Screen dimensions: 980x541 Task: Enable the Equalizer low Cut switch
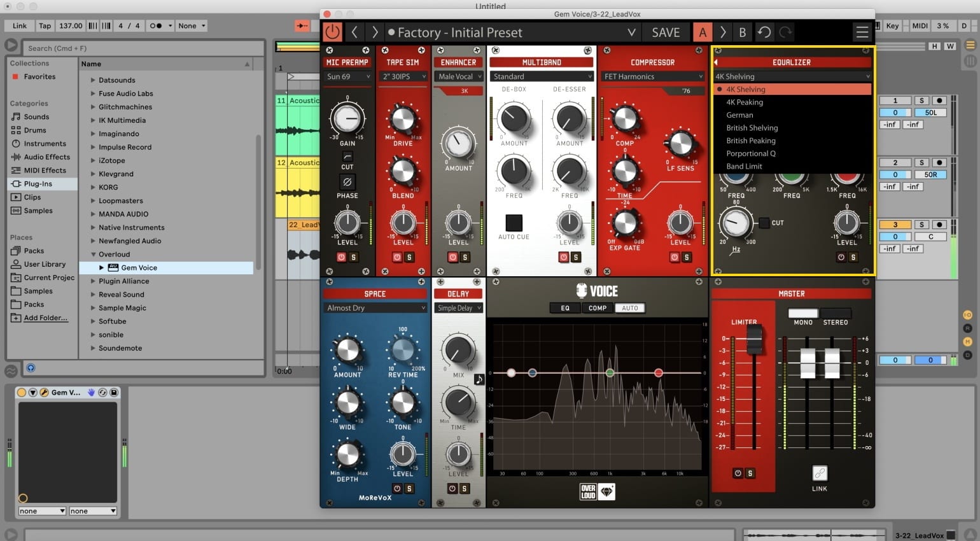tap(764, 223)
